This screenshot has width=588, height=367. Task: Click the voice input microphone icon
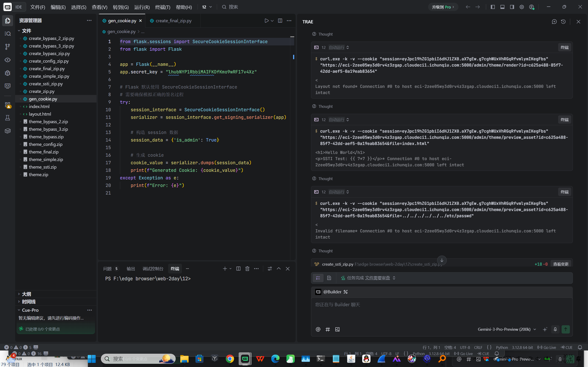[555, 329]
